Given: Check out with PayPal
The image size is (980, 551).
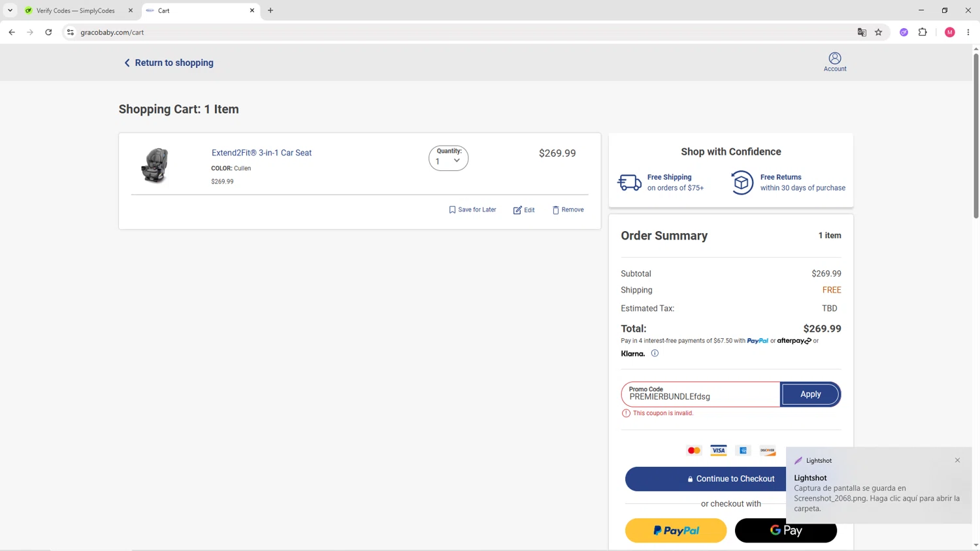Looking at the screenshot, I should 676,531.
